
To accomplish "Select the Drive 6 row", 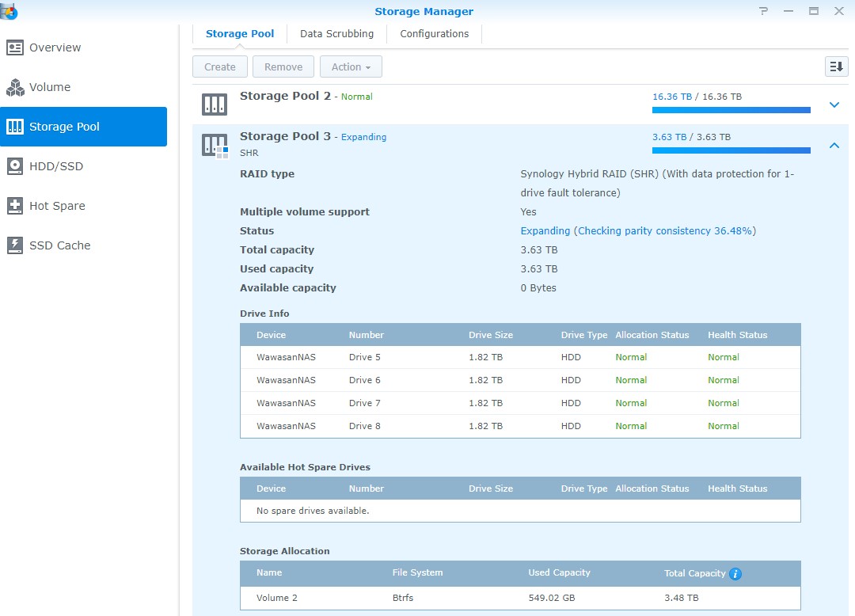I will click(x=520, y=380).
